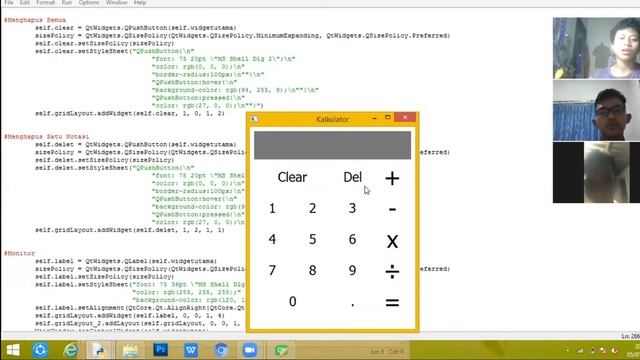Click line 'self.clear.setSizePolicy(sizePolicy)'

pyautogui.click(x=104, y=43)
